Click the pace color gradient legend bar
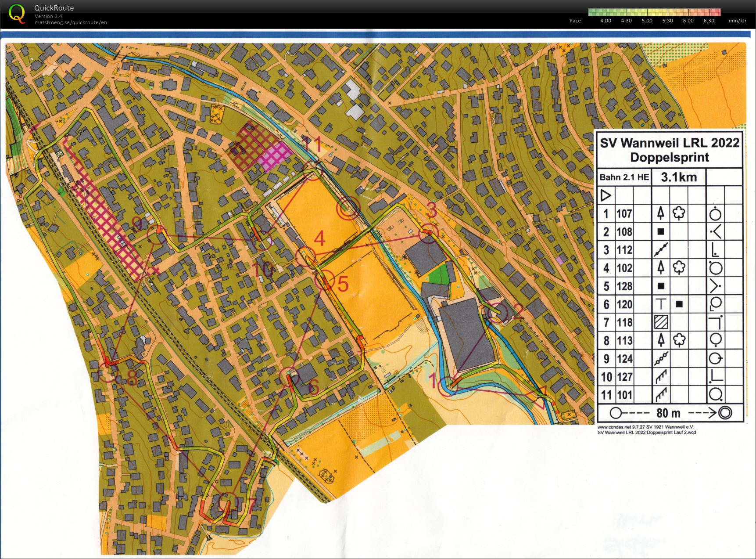This screenshot has height=559, width=756. [x=654, y=12]
